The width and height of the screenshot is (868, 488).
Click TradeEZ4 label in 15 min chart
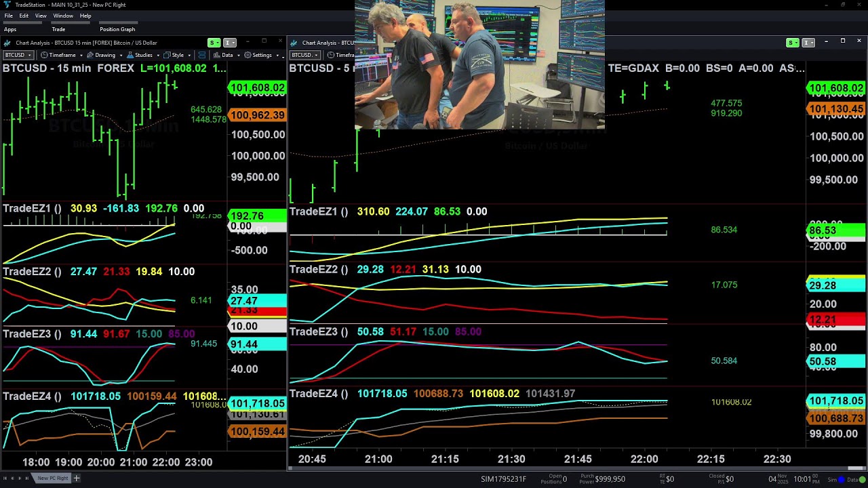32,396
